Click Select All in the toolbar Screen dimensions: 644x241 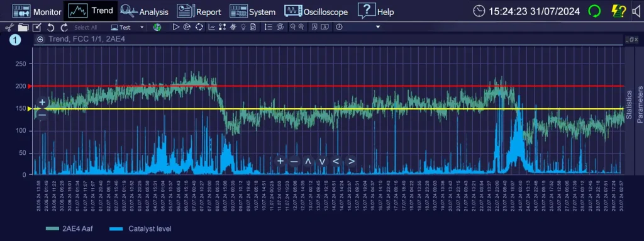(x=86, y=27)
